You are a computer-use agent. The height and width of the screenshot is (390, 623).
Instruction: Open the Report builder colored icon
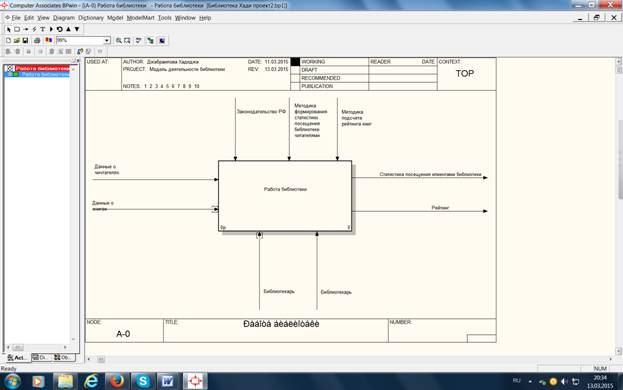click(48, 41)
